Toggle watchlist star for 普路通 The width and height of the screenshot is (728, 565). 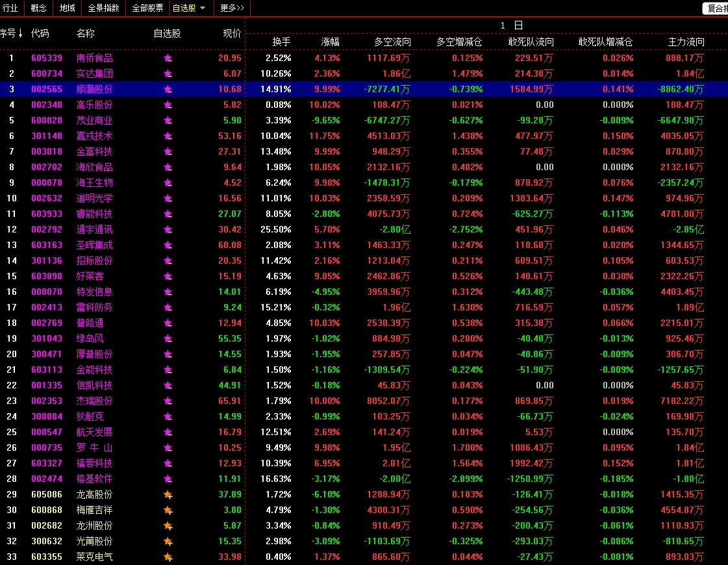tap(168, 323)
